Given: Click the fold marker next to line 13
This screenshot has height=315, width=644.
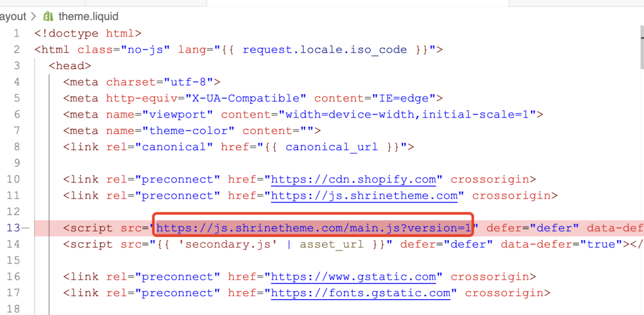Looking at the screenshot, I should [x=25, y=228].
